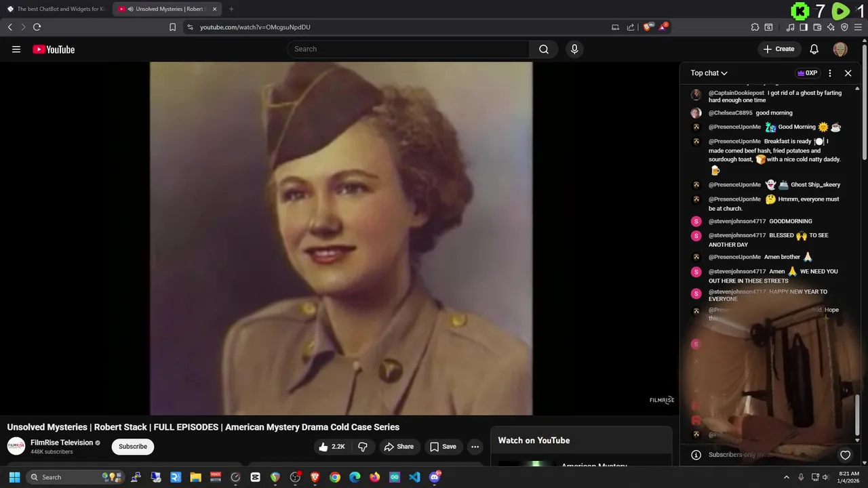Image resolution: width=868 pixels, height=488 pixels.
Task: Click the Watch on YouTube heading
Action: click(534, 441)
